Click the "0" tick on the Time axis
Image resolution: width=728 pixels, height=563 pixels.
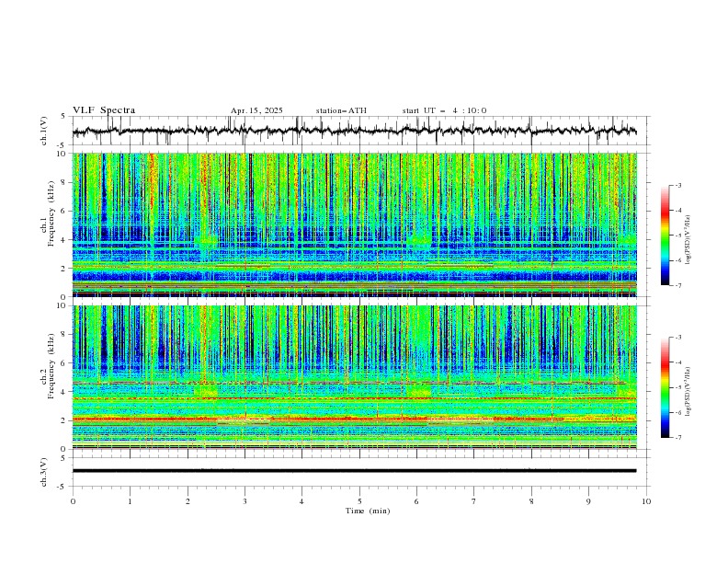tap(73, 501)
